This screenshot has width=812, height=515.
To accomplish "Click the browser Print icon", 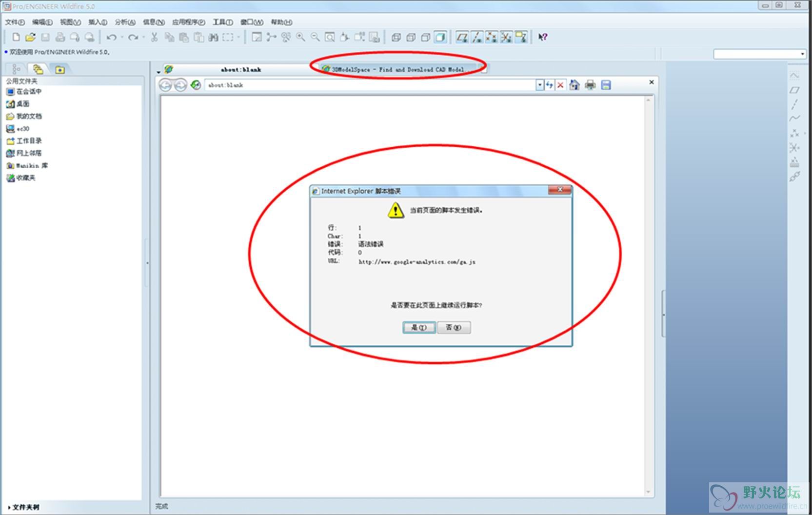I will (x=590, y=85).
